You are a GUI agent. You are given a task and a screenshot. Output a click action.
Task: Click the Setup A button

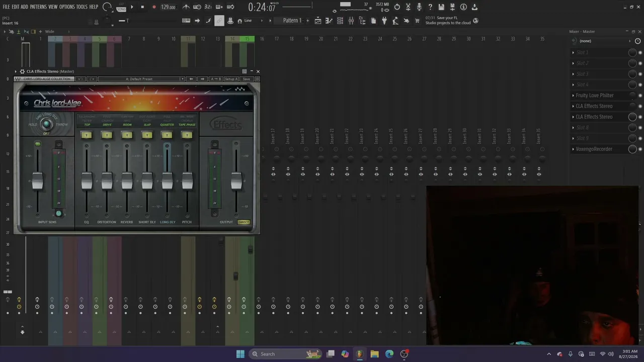[231, 79]
